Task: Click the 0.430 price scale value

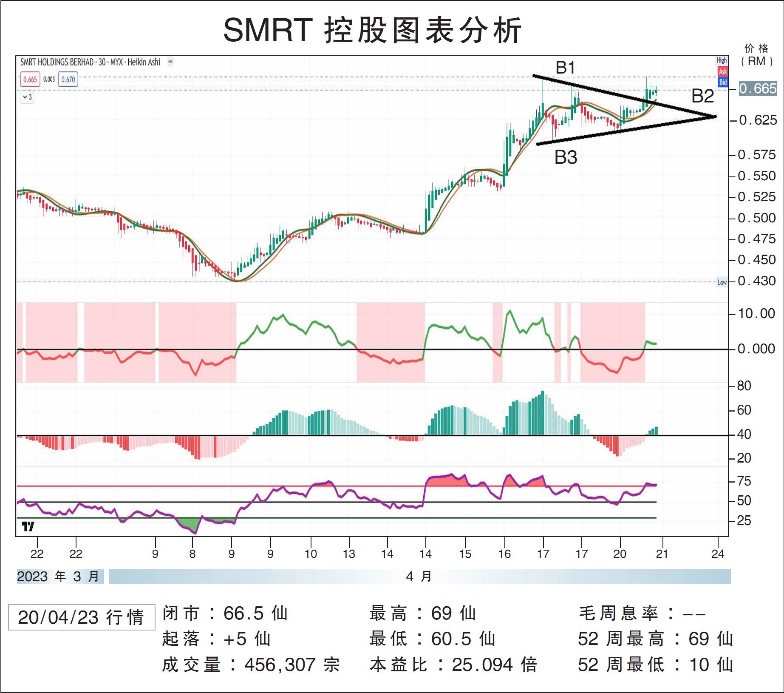Action: pyautogui.click(x=756, y=281)
